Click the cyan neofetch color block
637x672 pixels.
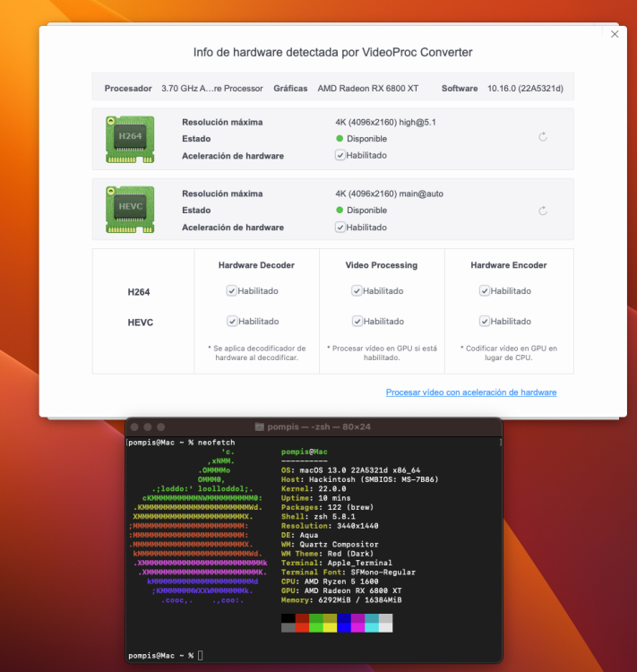(x=372, y=627)
